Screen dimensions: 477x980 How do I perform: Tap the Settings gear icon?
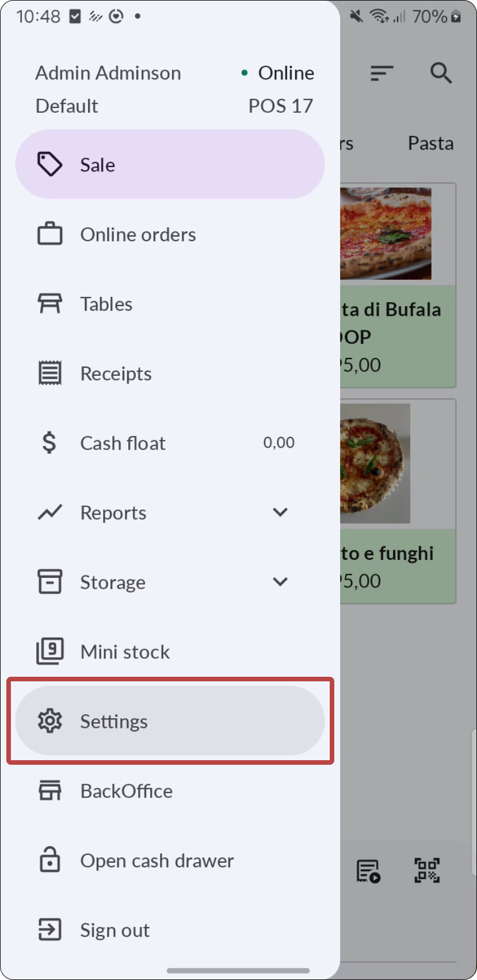[x=50, y=721]
